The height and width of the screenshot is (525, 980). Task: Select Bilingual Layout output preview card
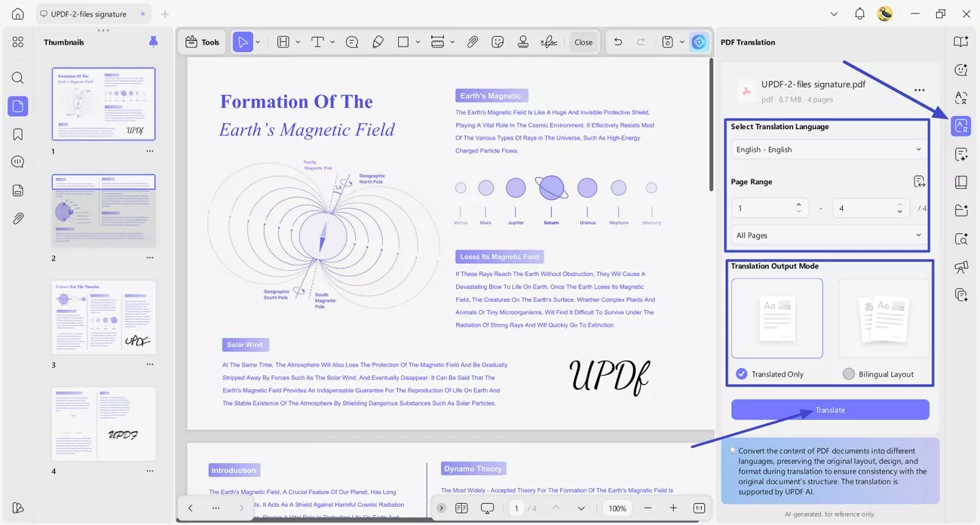pos(884,318)
